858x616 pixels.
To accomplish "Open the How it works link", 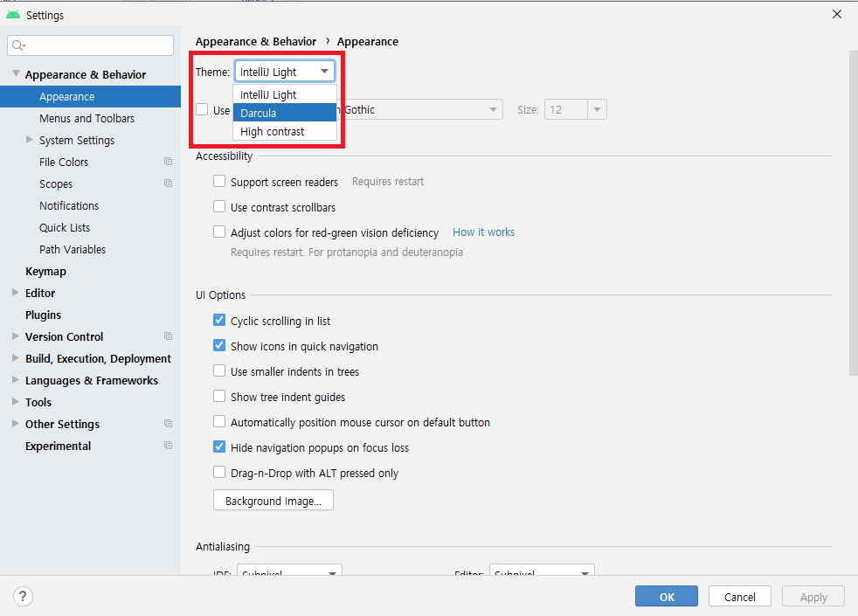I will coord(484,232).
